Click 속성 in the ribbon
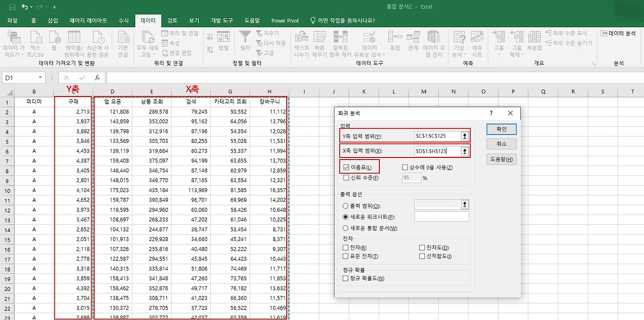This screenshot has width=644, height=320. tap(171, 43)
